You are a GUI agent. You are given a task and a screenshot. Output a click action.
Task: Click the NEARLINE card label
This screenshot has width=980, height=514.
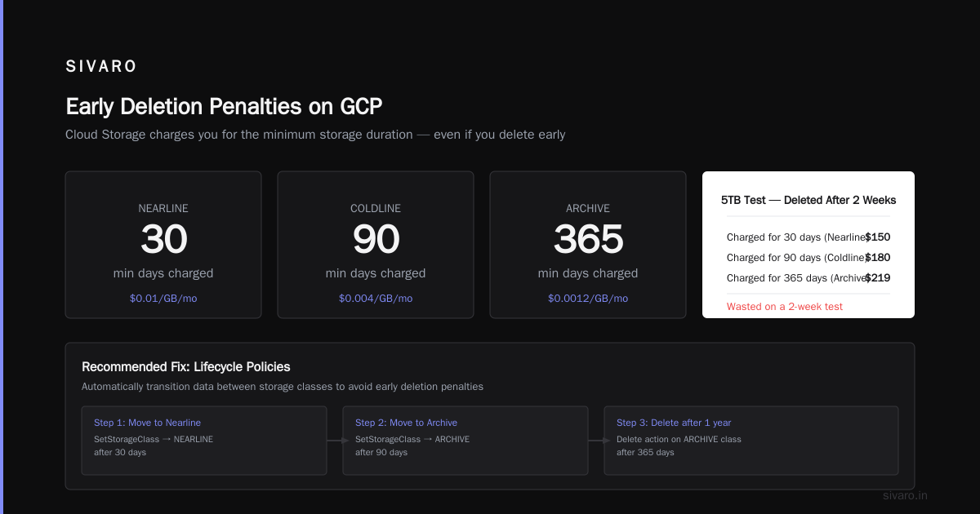tap(163, 209)
